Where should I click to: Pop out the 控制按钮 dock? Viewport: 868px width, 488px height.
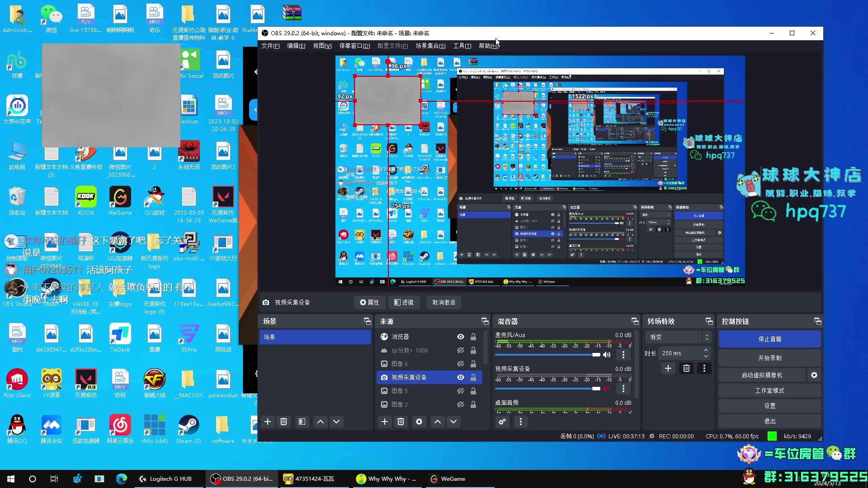tap(817, 321)
